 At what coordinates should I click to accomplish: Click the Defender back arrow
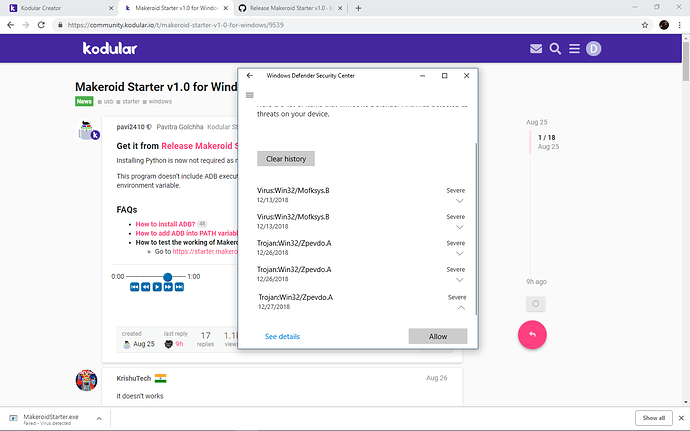pyautogui.click(x=249, y=76)
